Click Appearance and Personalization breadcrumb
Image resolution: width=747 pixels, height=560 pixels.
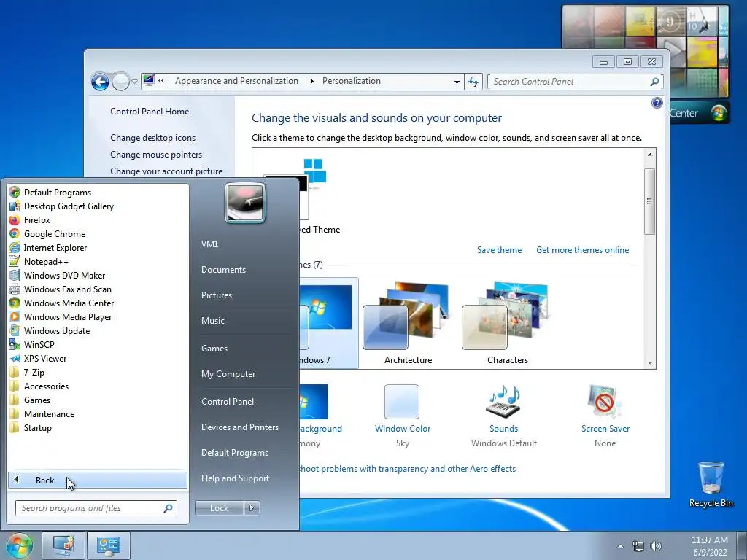(x=236, y=81)
